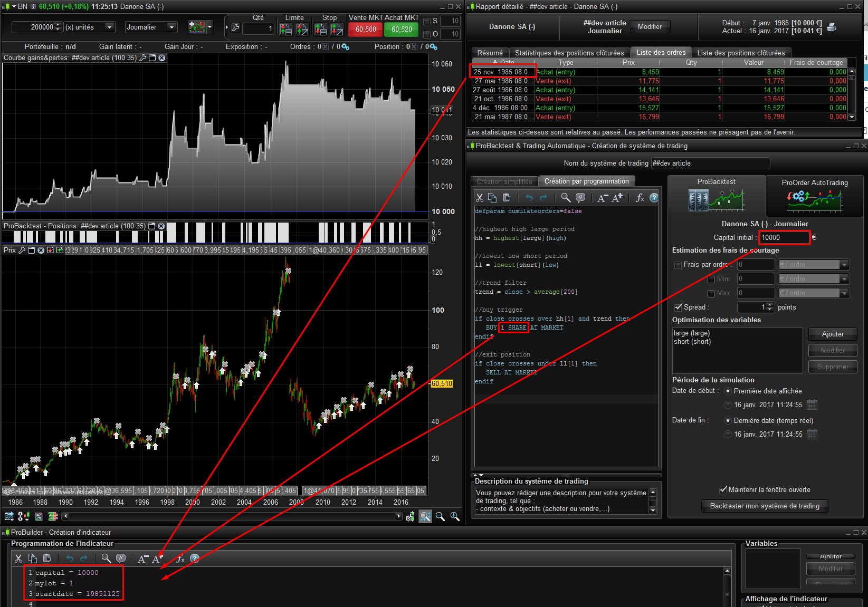This screenshot has width=868, height=607.
Task: Select 'large (large)' in optimisation variables list
Action: pos(691,333)
